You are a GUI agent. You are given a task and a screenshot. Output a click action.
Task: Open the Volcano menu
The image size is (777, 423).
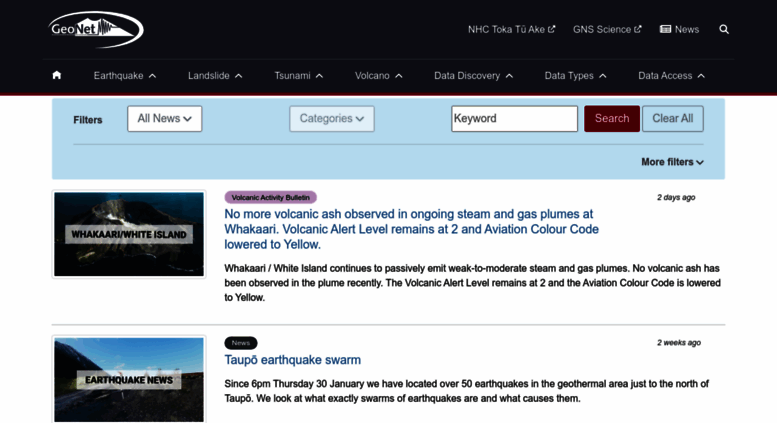pos(379,76)
